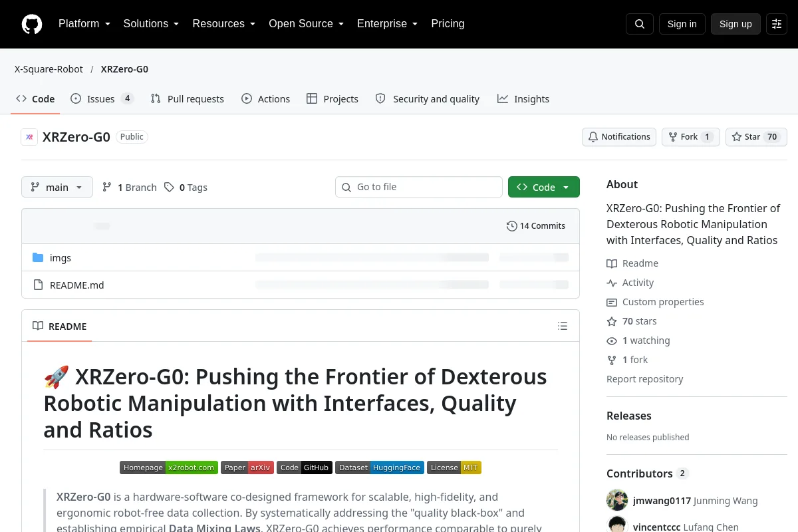Open jmwang0117 Junming Wang profile link
Screen dimensions: 798x532
pos(696,501)
